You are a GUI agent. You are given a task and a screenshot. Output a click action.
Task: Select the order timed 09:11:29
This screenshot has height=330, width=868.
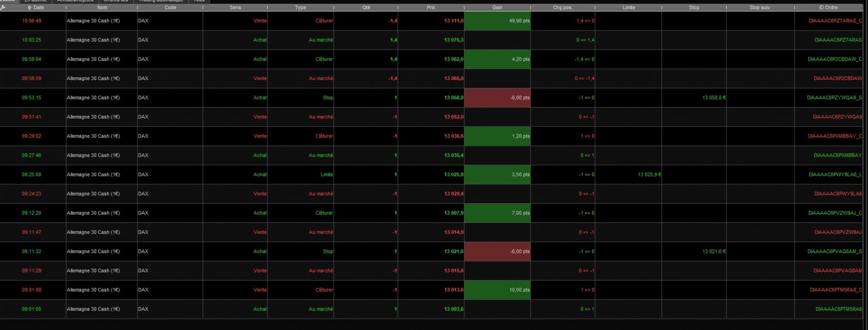(x=431, y=271)
